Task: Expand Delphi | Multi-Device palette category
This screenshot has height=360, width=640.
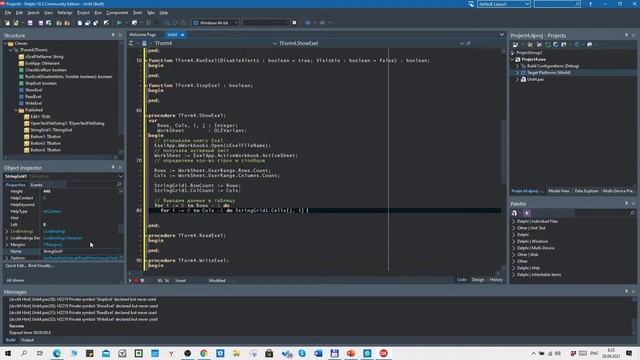Action: pyautogui.click(x=513, y=248)
